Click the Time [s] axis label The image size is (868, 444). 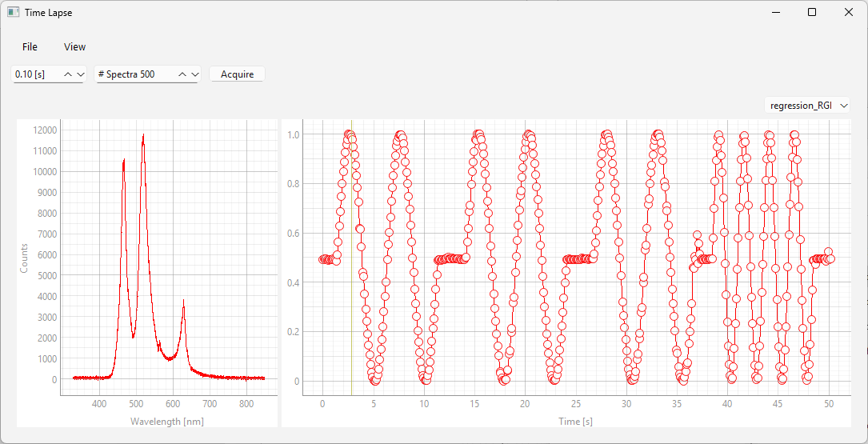pos(575,421)
